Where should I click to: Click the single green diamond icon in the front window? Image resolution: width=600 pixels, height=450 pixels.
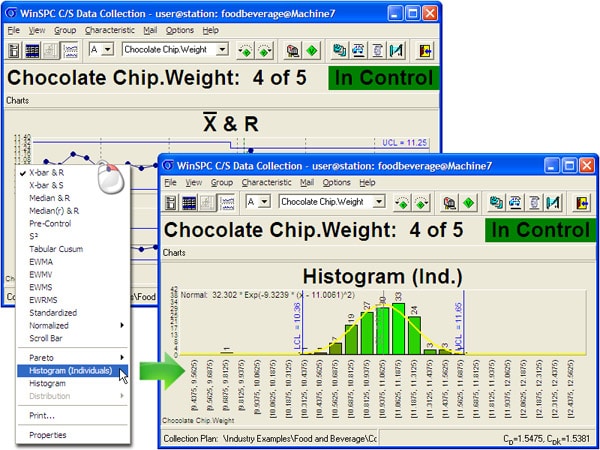click(467, 202)
